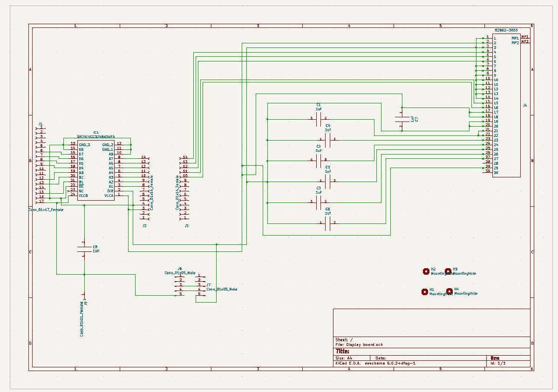Click the Conn_01x17_Female value text
This screenshot has height=392, width=558.
(x=46, y=210)
